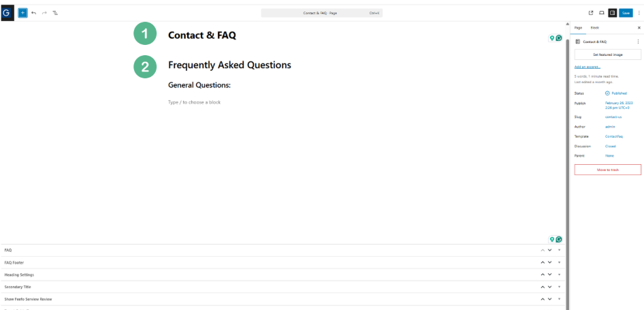Click the Type / to choose a block field
Screen dimensions: 644x310
tap(194, 102)
